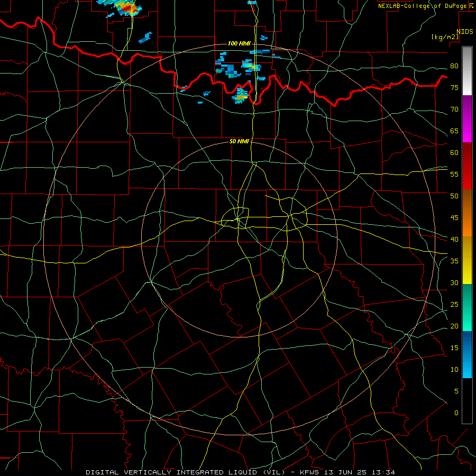Viewport: 476px width, 476px height.
Task: Select the 50 value on the scale
Action: [x=454, y=196]
